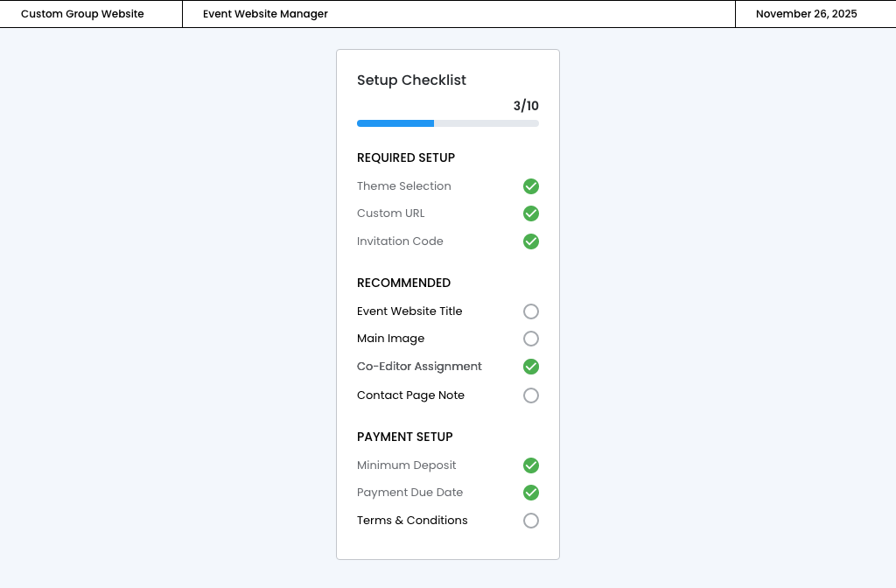Open Terms & Conditions setup item
This screenshot has width=896, height=588.
[x=412, y=521]
